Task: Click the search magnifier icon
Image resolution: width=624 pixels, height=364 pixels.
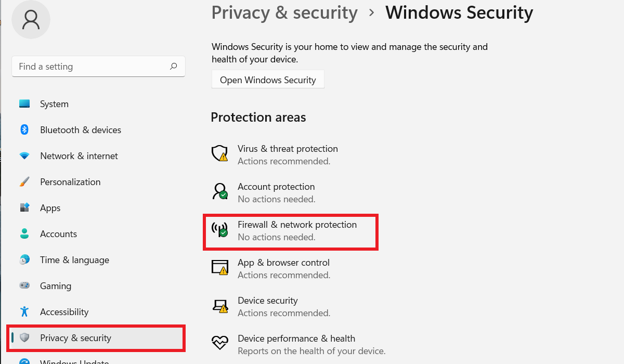Action: 173,67
